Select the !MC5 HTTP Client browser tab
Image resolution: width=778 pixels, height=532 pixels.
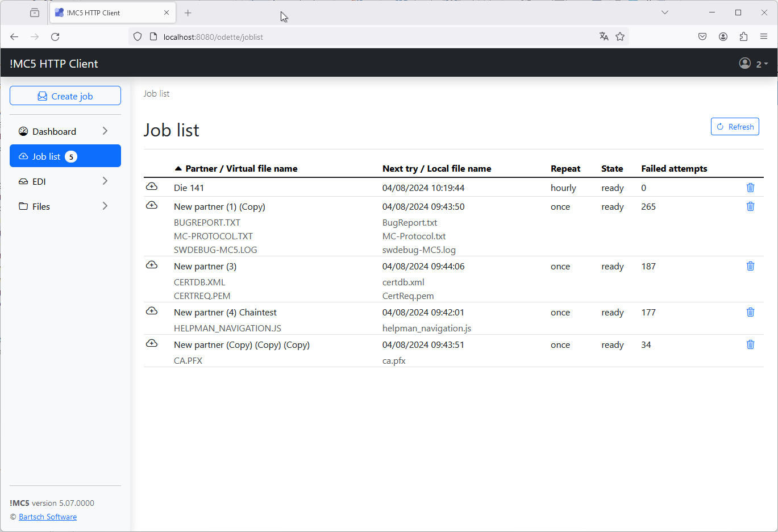pos(113,13)
